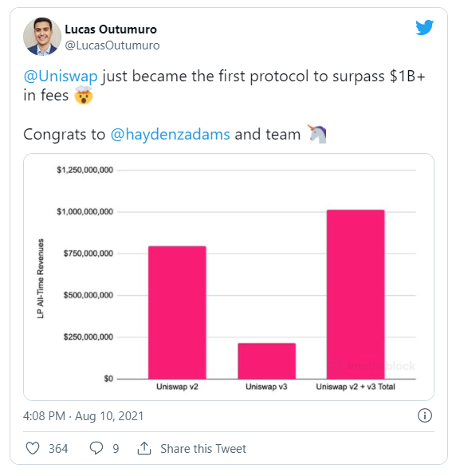Open Lucas Outumuro's profile photo

[x=42, y=37]
